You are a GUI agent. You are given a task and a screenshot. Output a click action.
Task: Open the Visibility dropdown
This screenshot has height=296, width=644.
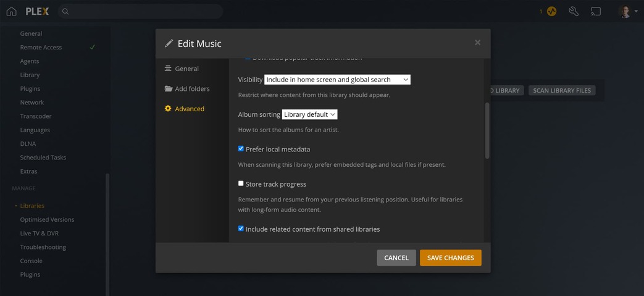pos(337,80)
